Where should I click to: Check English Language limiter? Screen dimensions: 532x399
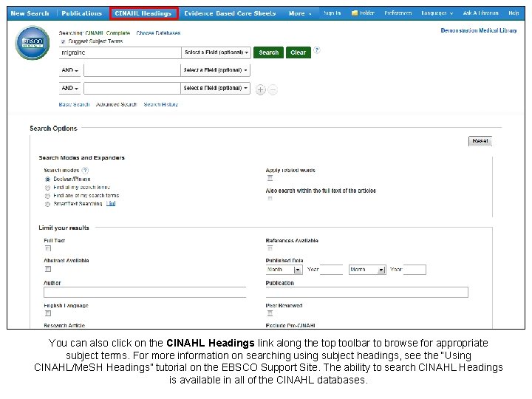click(x=48, y=313)
